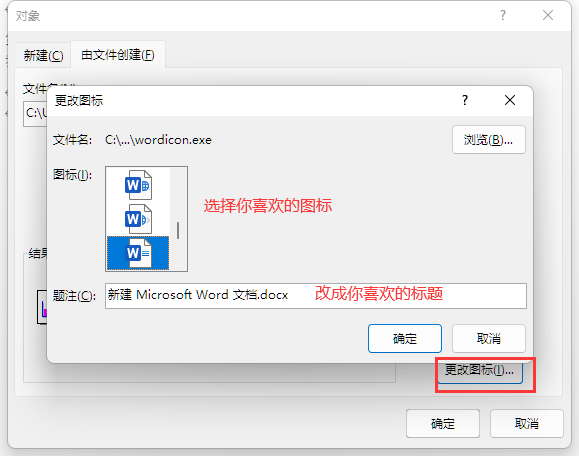
Task: Switch to the 由文件创建(F) tab
Action: (x=118, y=55)
